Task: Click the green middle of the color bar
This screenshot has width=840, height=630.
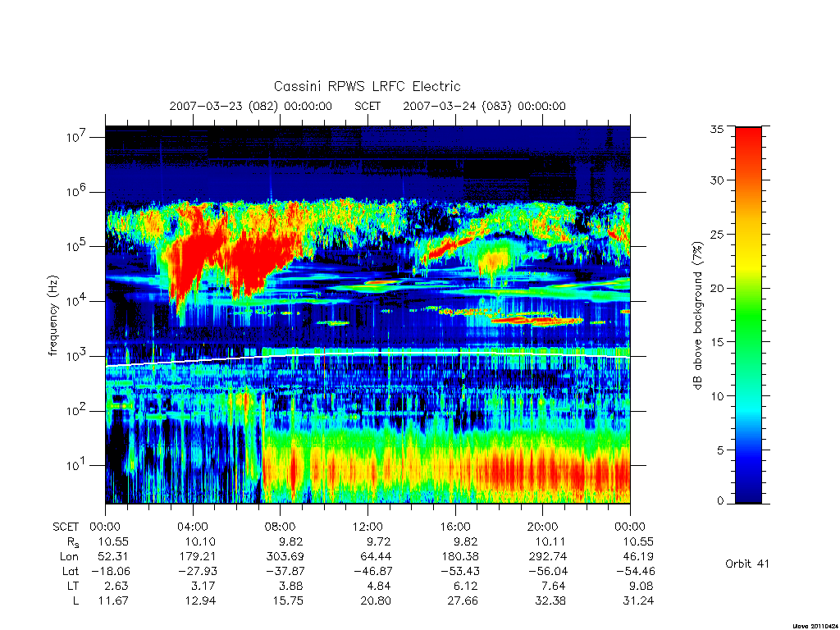Action: (748, 316)
